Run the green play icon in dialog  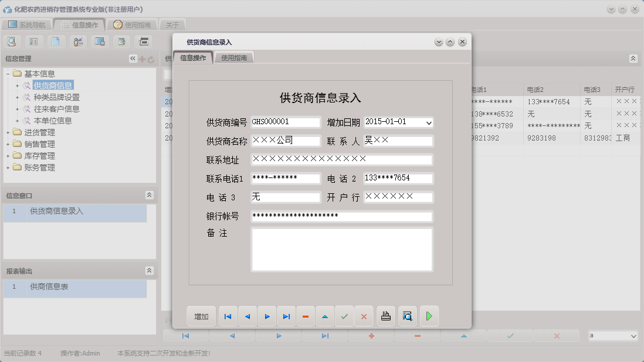429,316
